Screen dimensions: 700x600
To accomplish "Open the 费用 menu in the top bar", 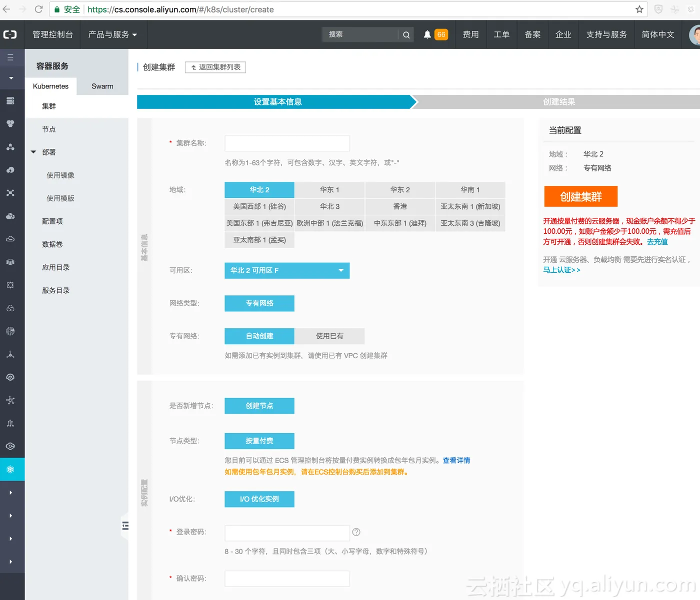I will click(471, 34).
